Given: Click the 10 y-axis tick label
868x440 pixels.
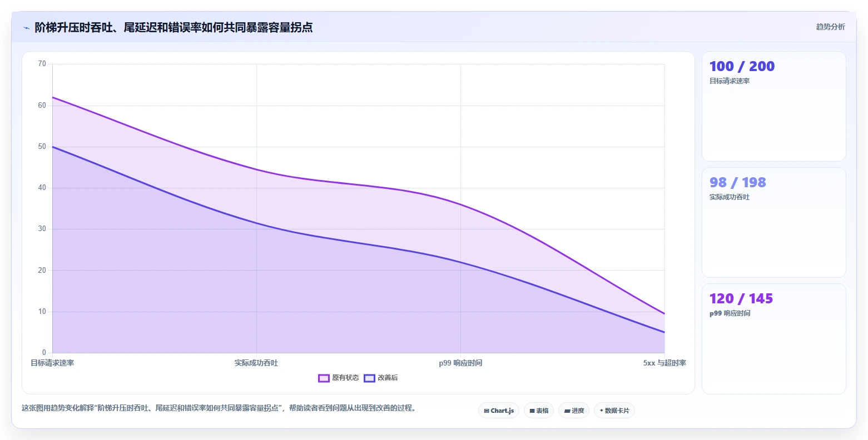Looking at the screenshot, I should [42, 312].
